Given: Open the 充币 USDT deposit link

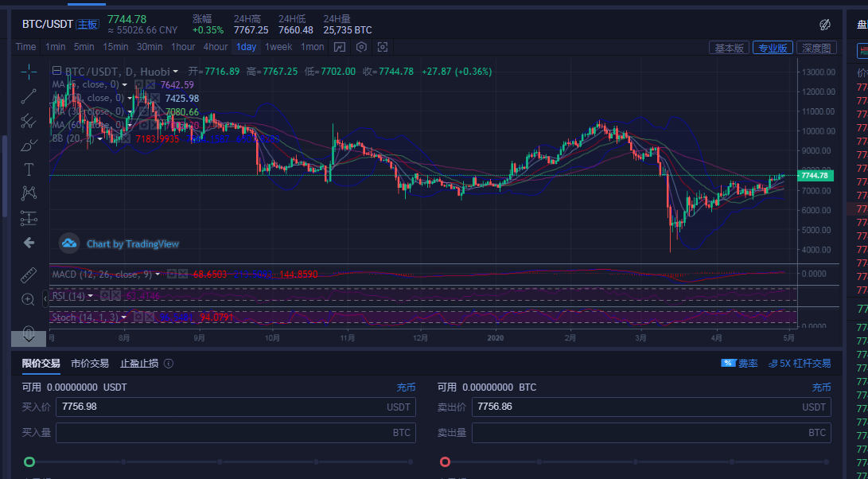Looking at the screenshot, I should pyautogui.click(x=407, y=387).
